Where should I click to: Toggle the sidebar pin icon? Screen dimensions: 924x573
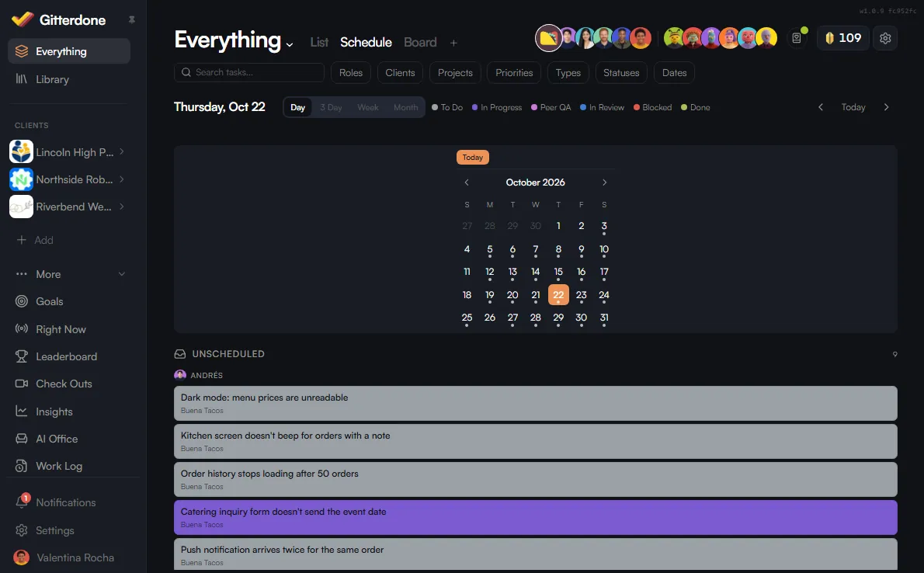pyautogui.click(x=132, y=19)
